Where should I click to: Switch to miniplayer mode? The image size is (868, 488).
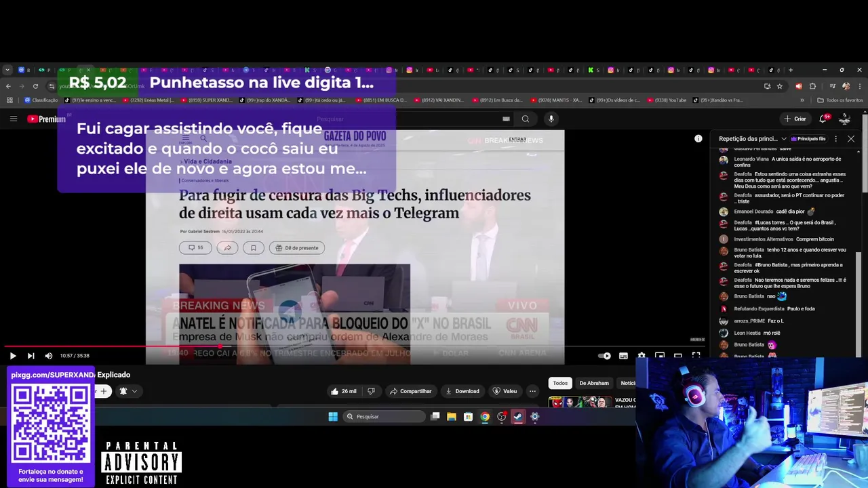[x=660, y=356]
